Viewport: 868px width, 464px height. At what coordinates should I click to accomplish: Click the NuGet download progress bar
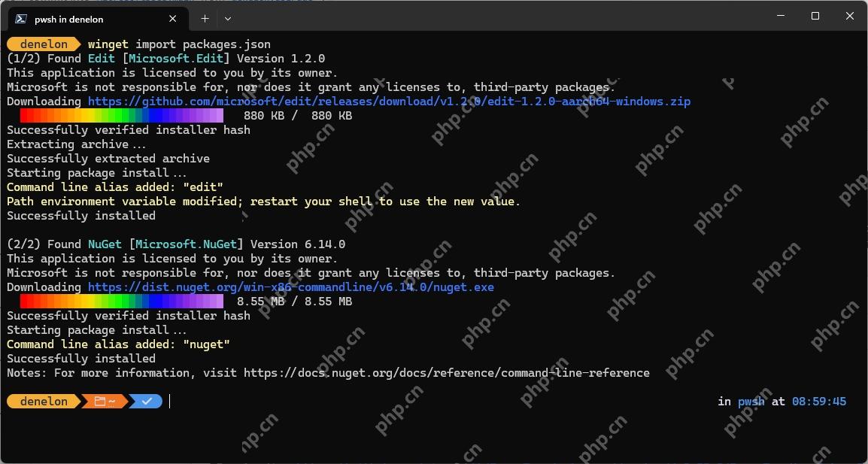tap(122, 302)
